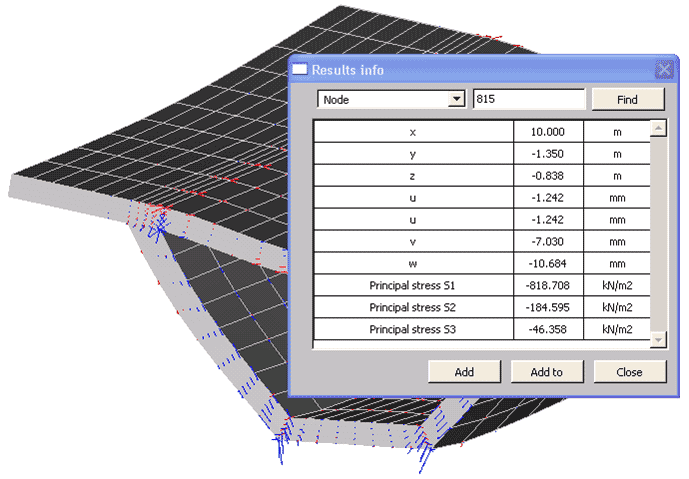Select the Principal stress S2 label
This screenshot has height=479, width=689.
pyautogui.click(x=412, y=308)
